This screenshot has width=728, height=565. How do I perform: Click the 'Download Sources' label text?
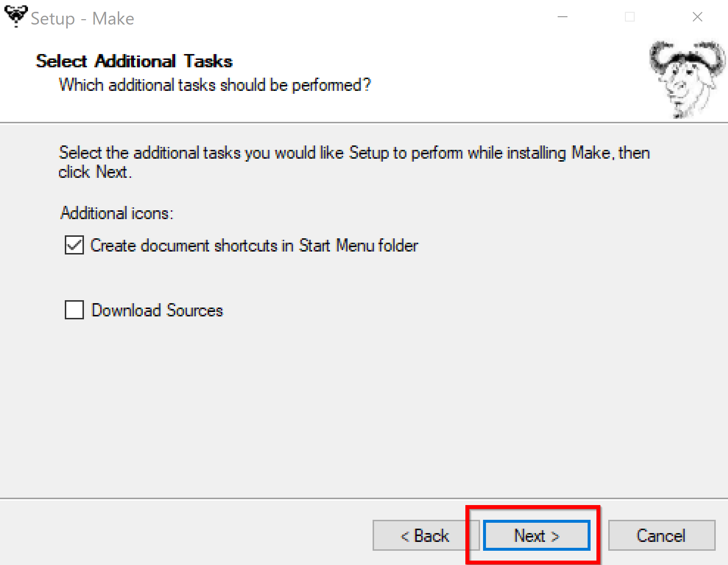pyautogui.click(x=157, y=311)
